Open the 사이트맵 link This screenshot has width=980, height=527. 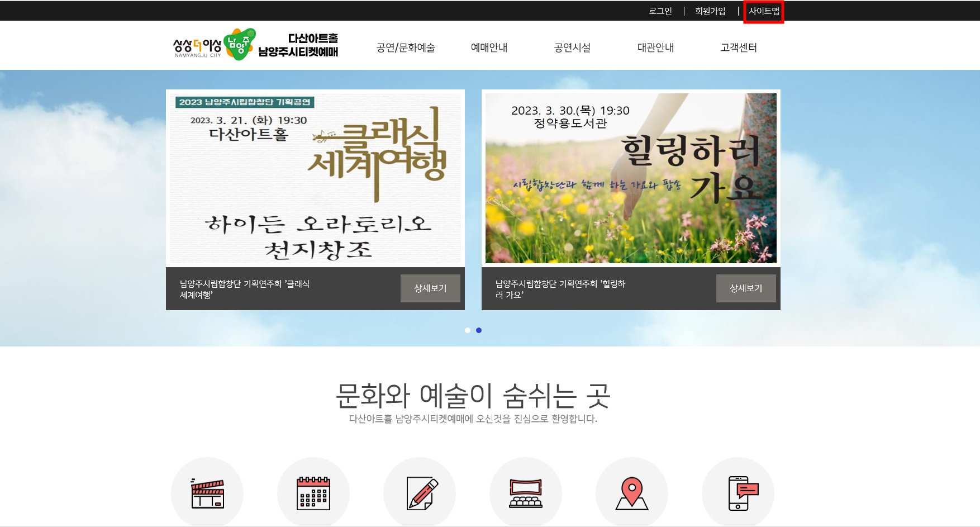764,11
